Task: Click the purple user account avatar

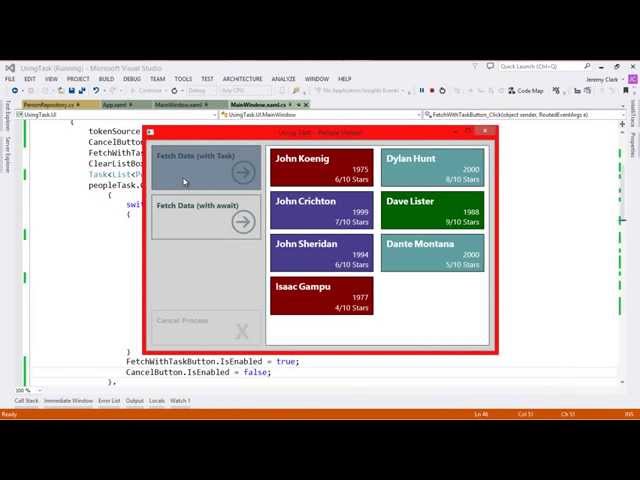Action: 633,79
